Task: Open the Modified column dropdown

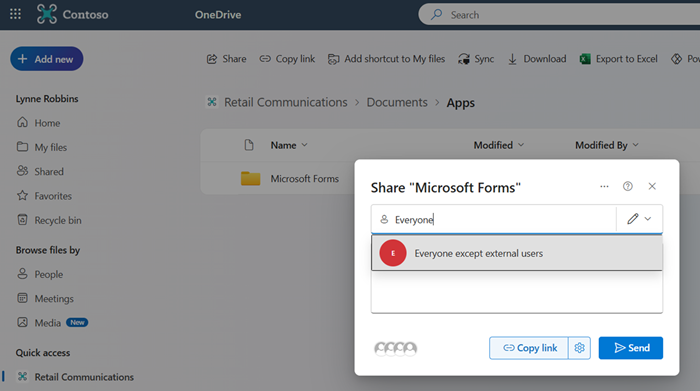Action: point(499,145)
